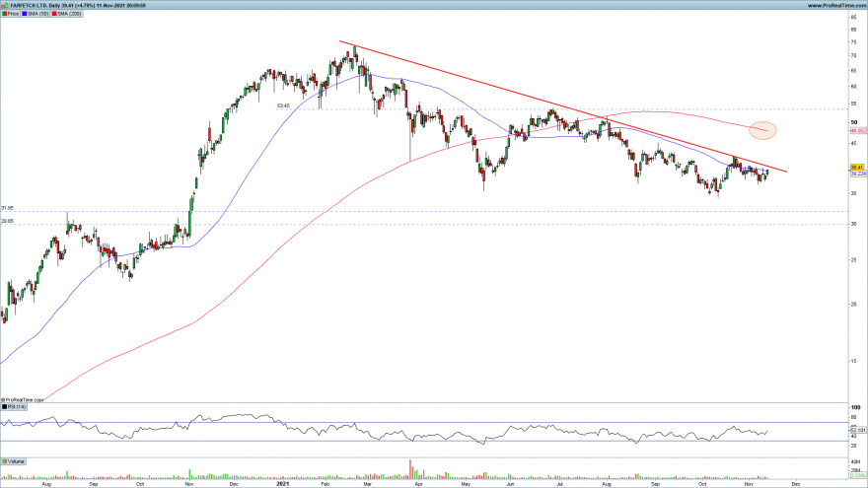Select the orange ellipse annotation on SMA 200
The width and height of the screenshot is (868, 488).
click(762, 130)
